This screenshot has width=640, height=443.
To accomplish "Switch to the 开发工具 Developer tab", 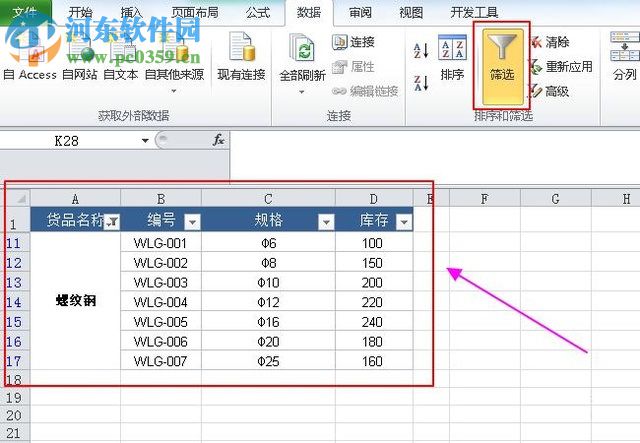I will tap(474, 13).
